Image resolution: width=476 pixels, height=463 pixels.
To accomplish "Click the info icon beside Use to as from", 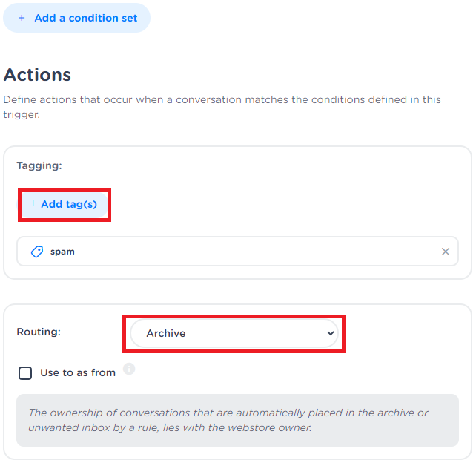I will tap(129, 369).
